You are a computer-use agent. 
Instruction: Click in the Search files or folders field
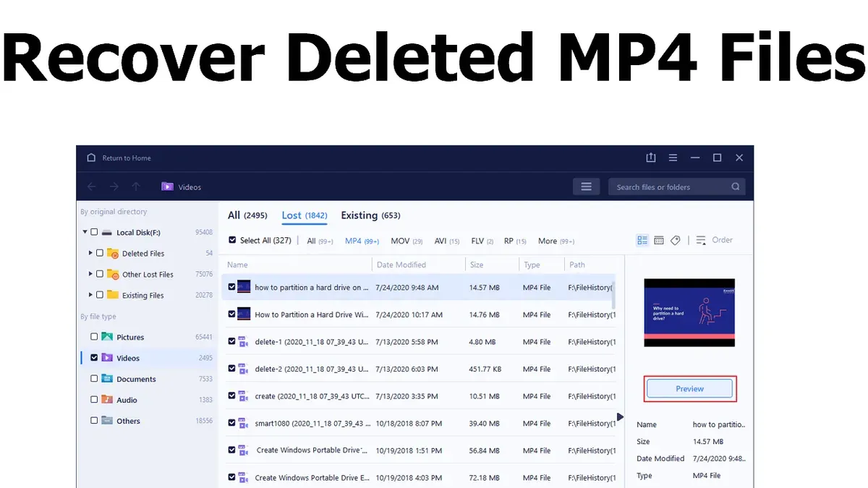(x=676, y=187)
